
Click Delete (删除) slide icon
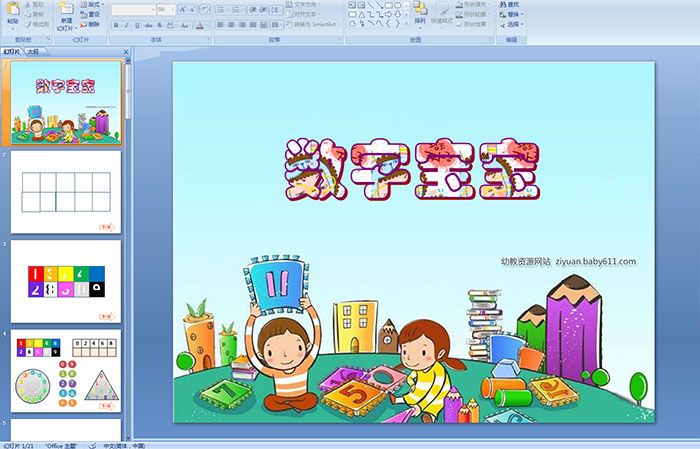tap(84, 24)
